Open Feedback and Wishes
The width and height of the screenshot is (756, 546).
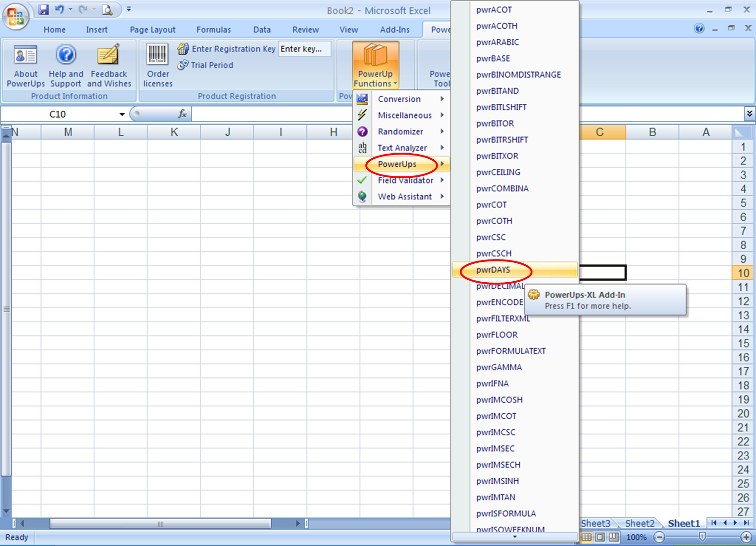click(109, 66)
